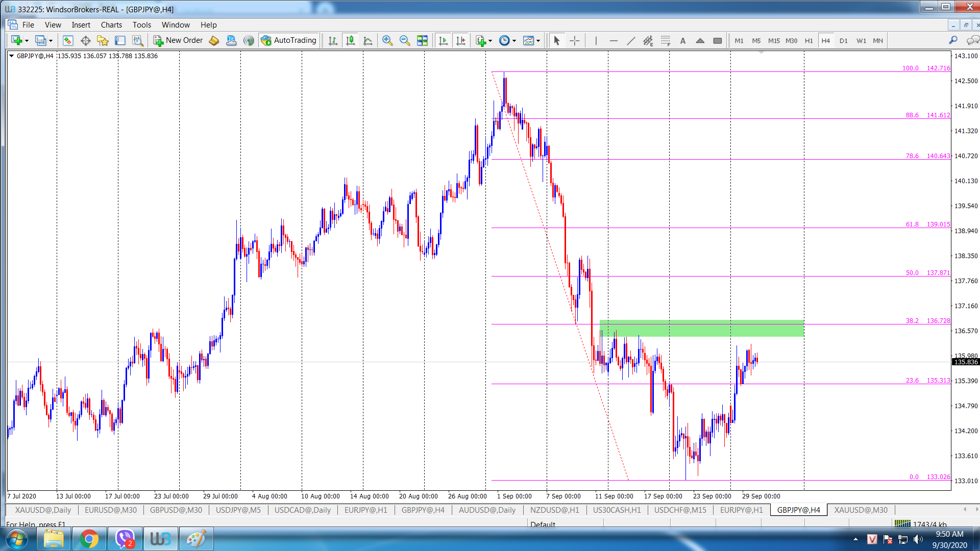Expand the Periods clock dropdown arrow
Image resolution: width=980 pixels, height=551 pixels.
514,41
